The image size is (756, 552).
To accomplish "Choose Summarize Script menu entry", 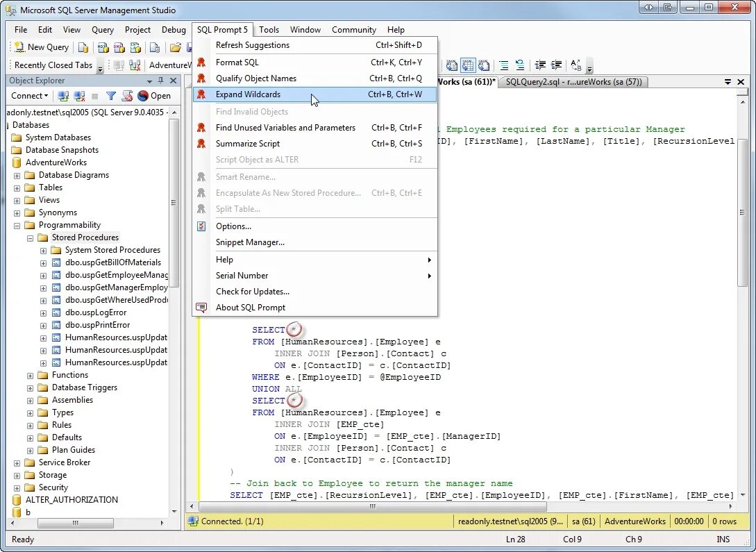I will [x=315, y=144].
